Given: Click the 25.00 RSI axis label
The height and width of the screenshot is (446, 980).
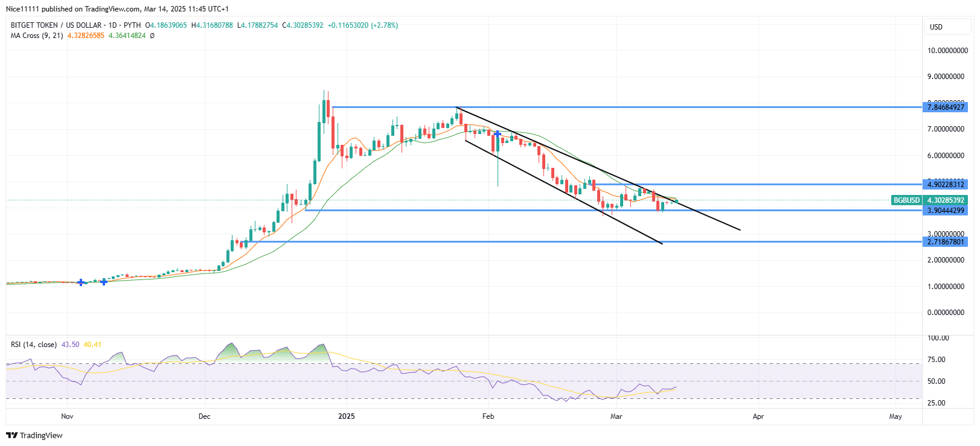Looking at the screenshot, I should (x=937, y=403).
